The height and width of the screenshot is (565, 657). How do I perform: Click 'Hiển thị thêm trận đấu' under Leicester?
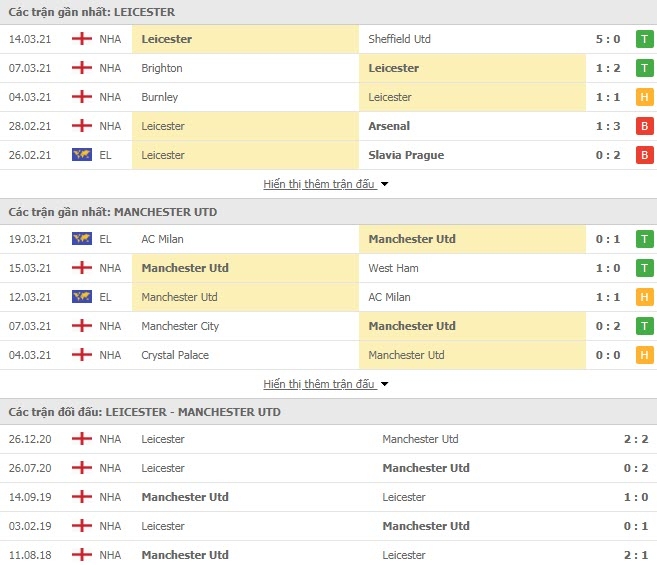click(x=319, y=184)
